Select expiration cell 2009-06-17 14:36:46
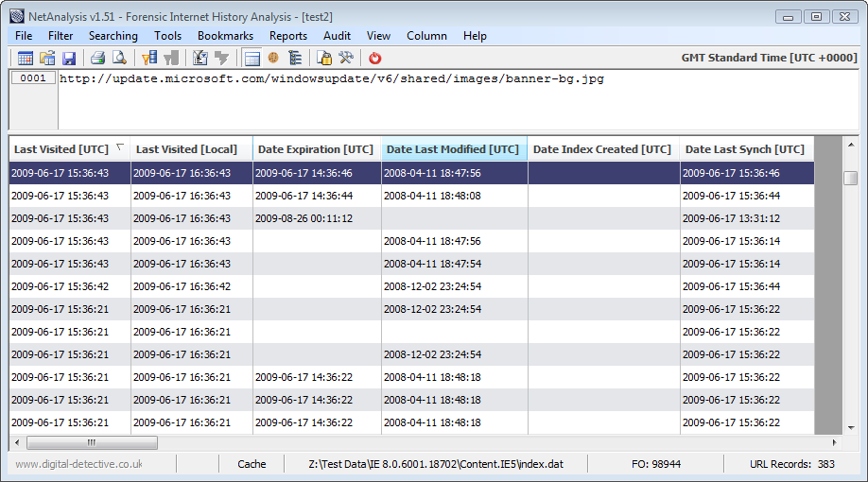The width and height of the screenshot is (868, 482). coord(317,173)
